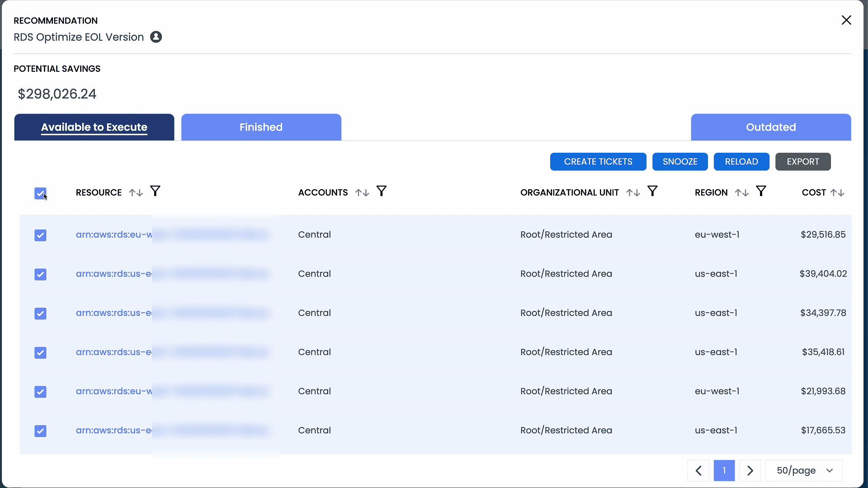The image size is (868, 488).
Task: Open the Outdated tab
Action: pos(770,127)
